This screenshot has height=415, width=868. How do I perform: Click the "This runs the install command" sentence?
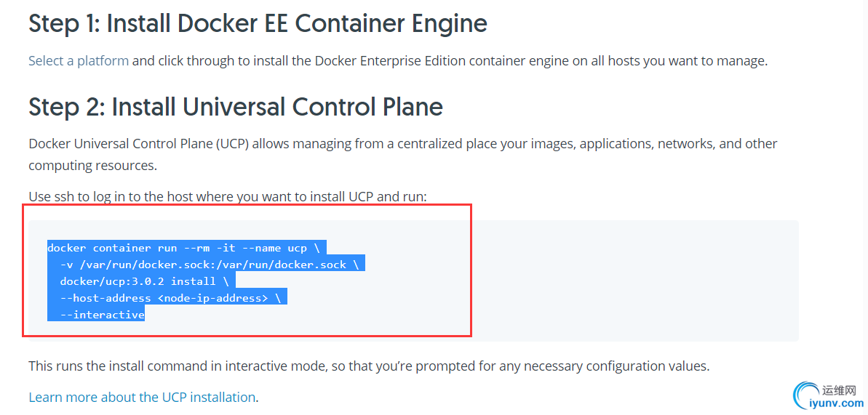click(369, 366)
